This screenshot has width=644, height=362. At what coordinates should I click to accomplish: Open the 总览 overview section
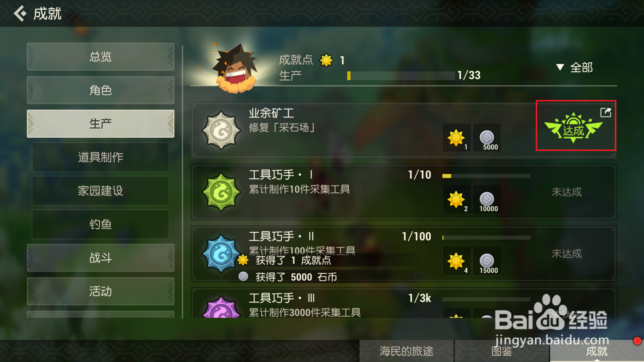101,57
